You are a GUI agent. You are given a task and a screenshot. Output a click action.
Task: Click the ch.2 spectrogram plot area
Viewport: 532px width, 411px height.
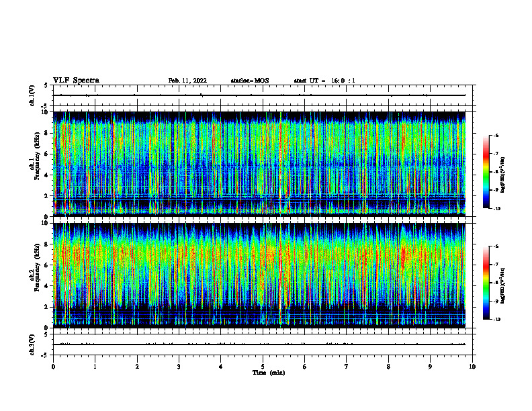click(x=259, y=275)
